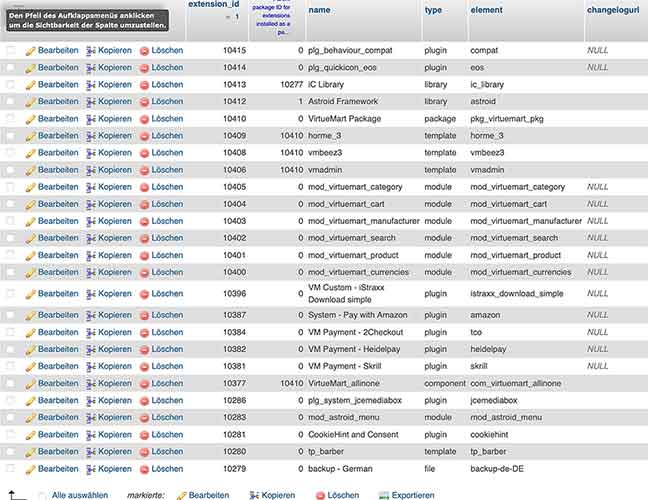Select checkbox of plg_quickicon_eos row
The height and width of the screenshot is (500, 648).
(x=11, y=67)
